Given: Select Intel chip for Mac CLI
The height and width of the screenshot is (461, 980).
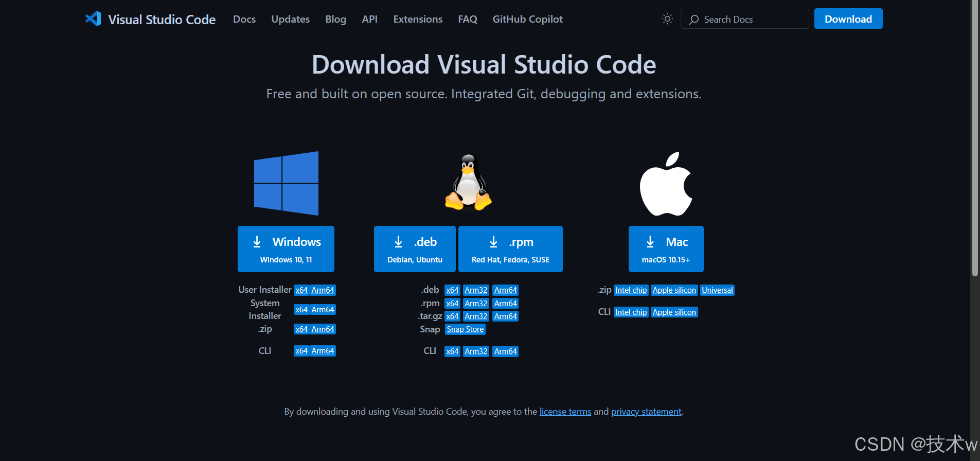Looking at the screenshot, I should 631,312.
